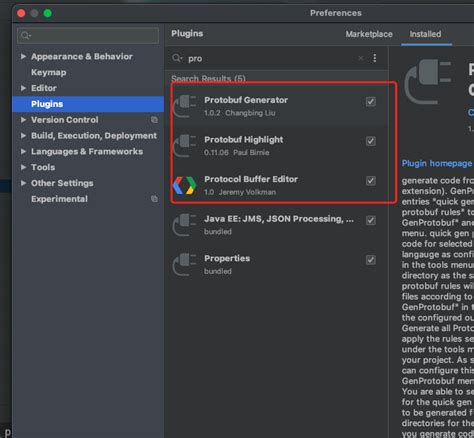Viewport: 474px width, 438px height.
Task: Click the project-level icon beside Experimental
Action: [x=154, y=199]
